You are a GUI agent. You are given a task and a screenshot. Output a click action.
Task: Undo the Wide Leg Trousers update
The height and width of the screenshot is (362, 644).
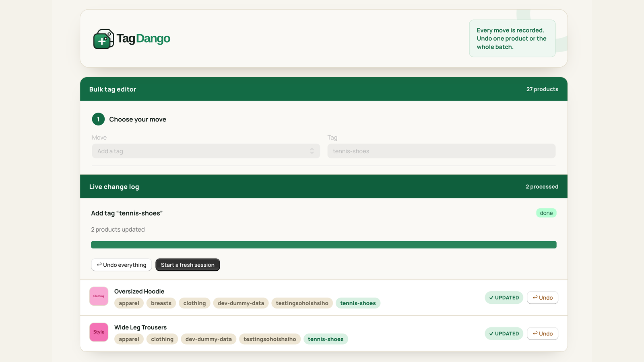point(542,333)
